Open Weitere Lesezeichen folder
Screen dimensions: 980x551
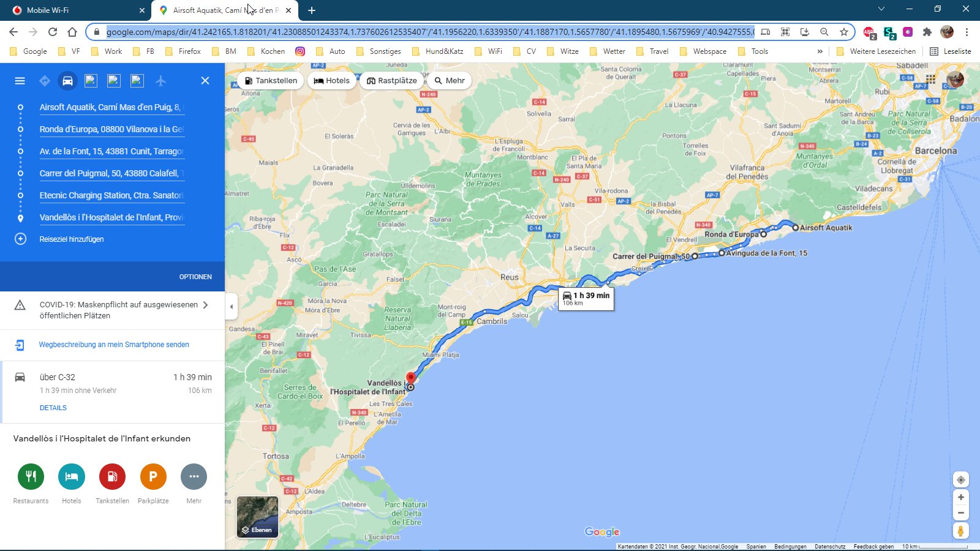coord(876,51)
